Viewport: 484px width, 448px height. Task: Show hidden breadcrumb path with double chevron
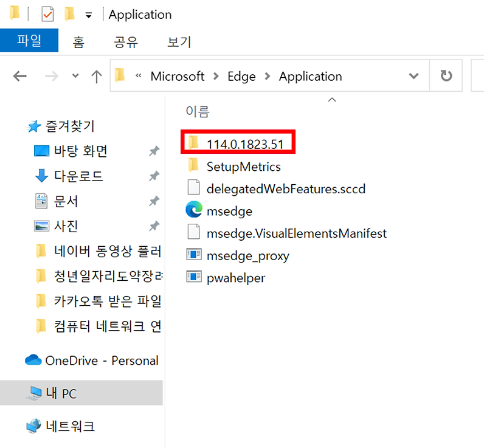(x=139, y=75)
